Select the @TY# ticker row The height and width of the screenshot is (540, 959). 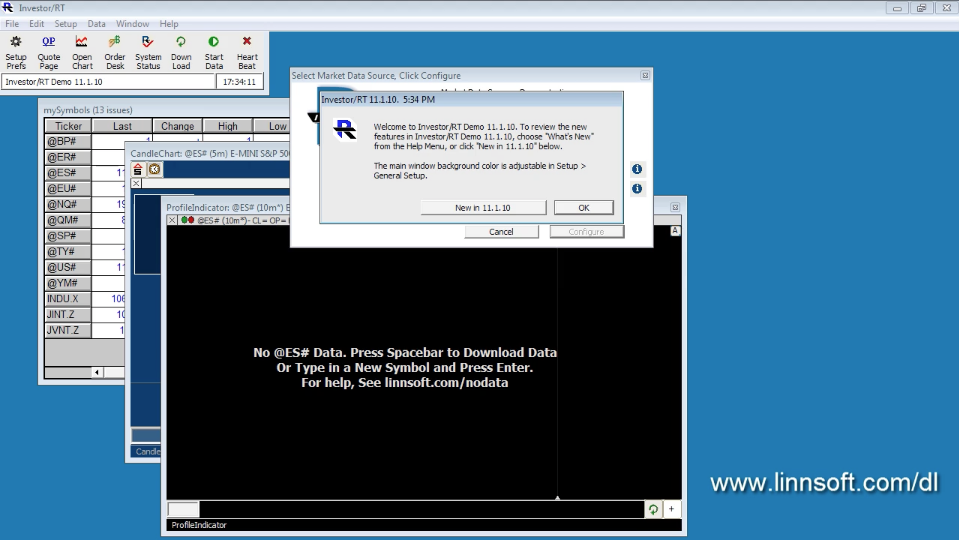[68, 251]
